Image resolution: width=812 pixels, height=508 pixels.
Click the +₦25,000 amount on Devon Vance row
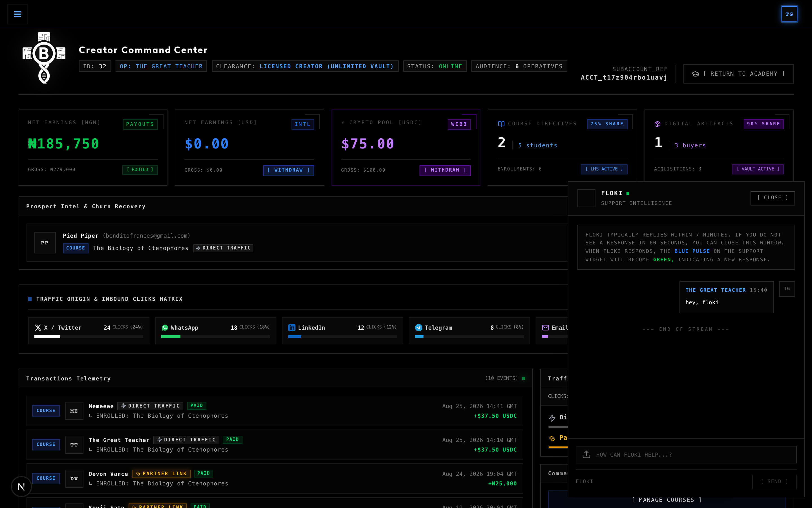point(502,483)
